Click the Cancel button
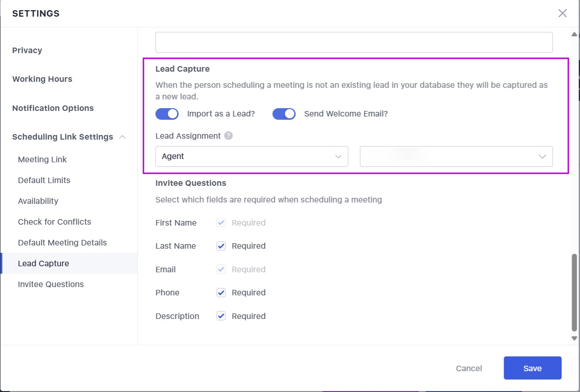 point(469,368)
